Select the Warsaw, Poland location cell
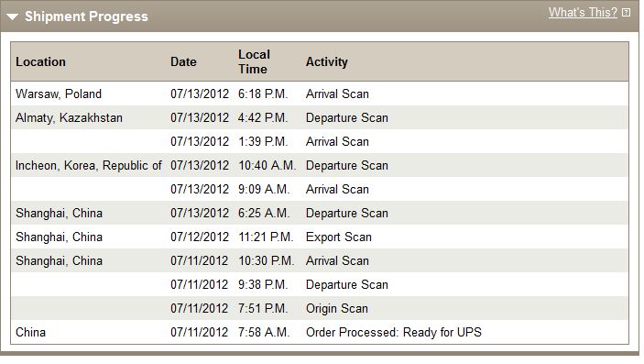The image size is (644, 364). coord(59,94)
